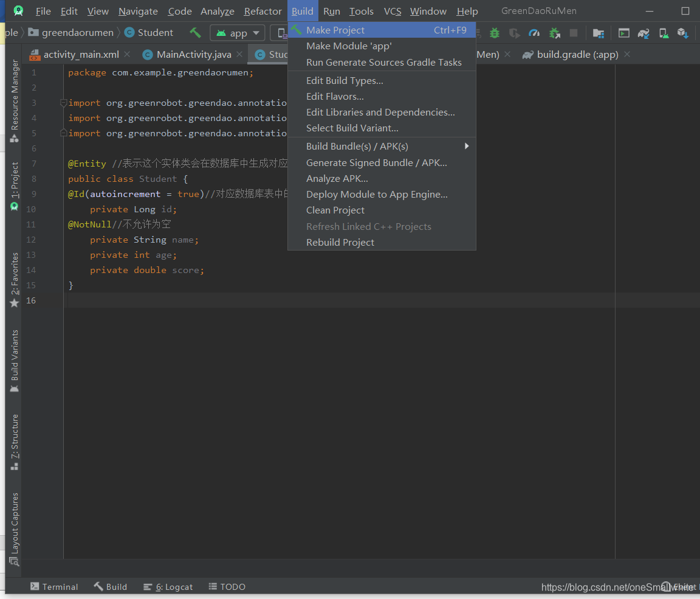This screenshot has height=599, width=700.
Task: Open the Build Variants side panel
Action: point(15,361)
